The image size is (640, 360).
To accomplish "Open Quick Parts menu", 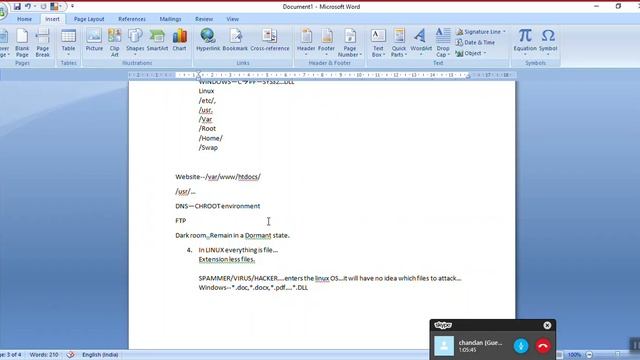I will 399,43.
